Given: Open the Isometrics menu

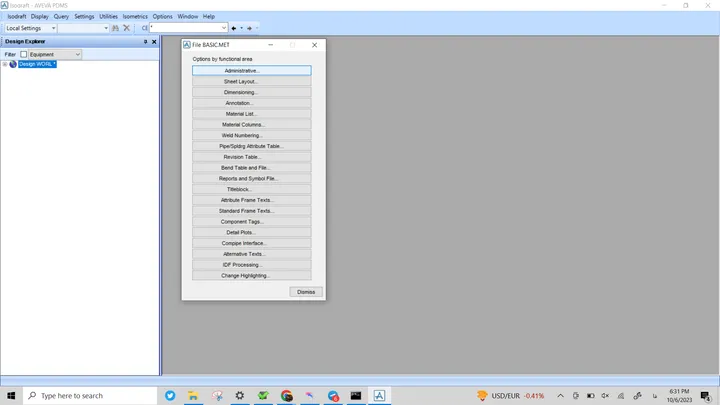Looking at the screenshot, I should [135, 17].
